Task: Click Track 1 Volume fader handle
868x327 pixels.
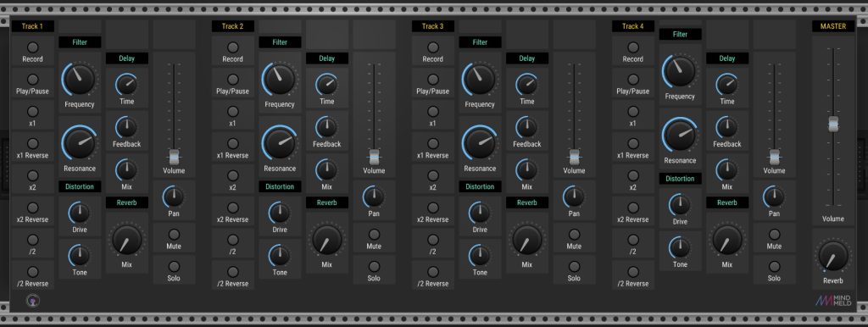Action: 175,157
